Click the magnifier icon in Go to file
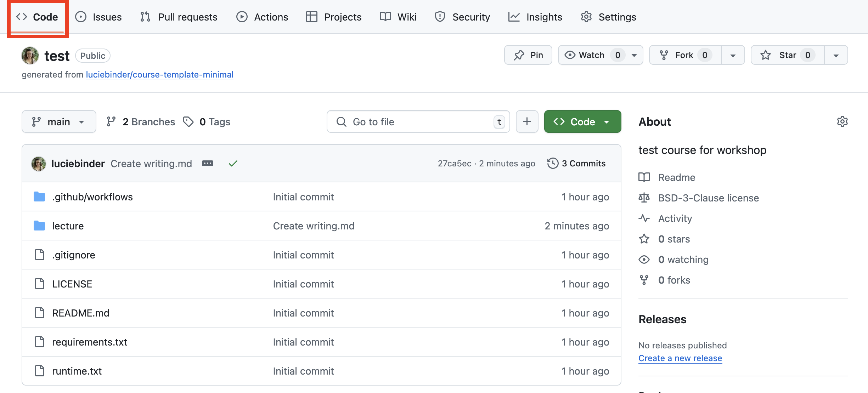 pos(341,122)
